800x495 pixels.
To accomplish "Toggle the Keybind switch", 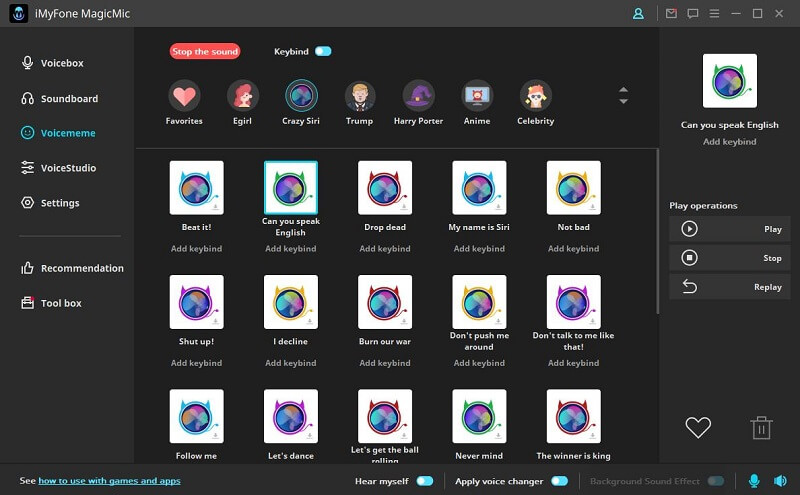I will pos(323,51).
